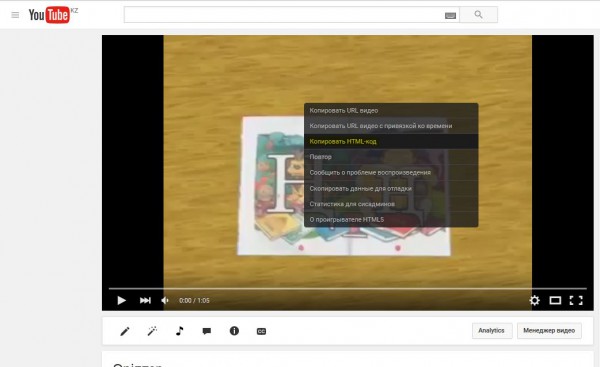Click the search magnifier button

[478, 15]
